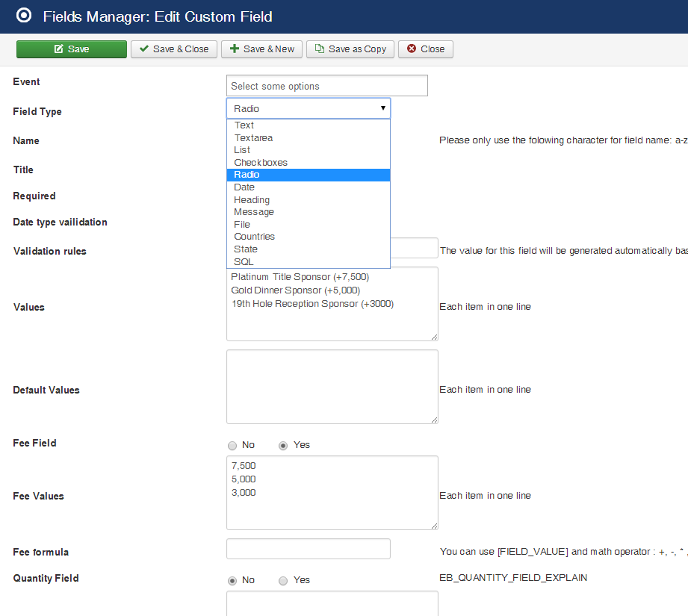Open the Event multi-select box

tap(327, 86)
